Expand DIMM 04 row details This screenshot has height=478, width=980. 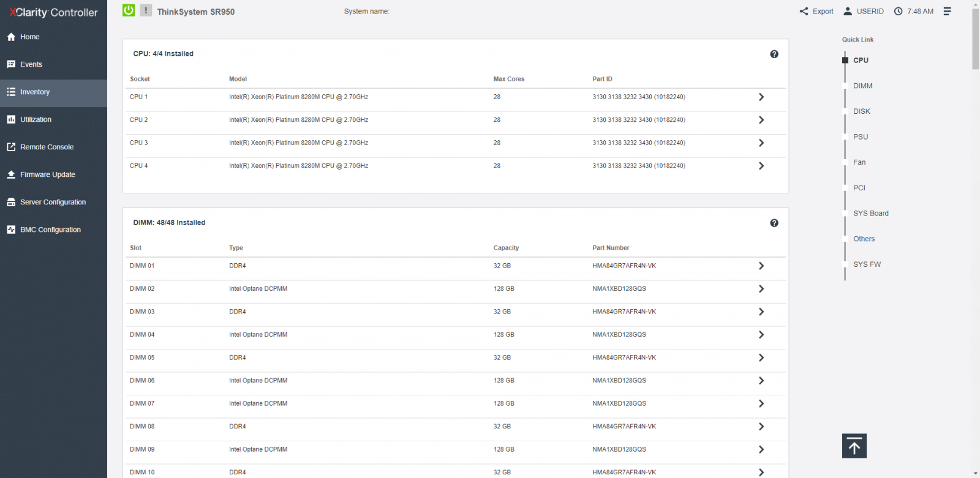click(x=761, y=335)
